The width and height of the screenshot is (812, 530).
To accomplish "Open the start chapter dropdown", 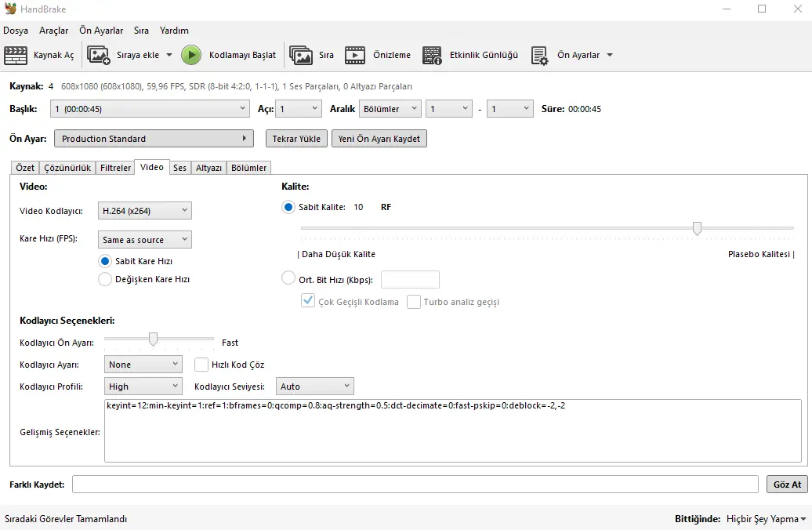I will pyautogui.click(x=449, y=109).
